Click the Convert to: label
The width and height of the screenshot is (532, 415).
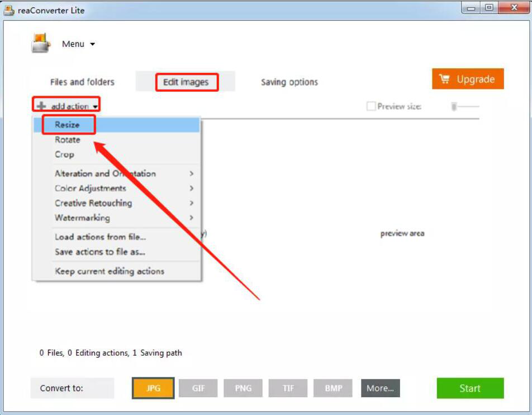[61, 388]
